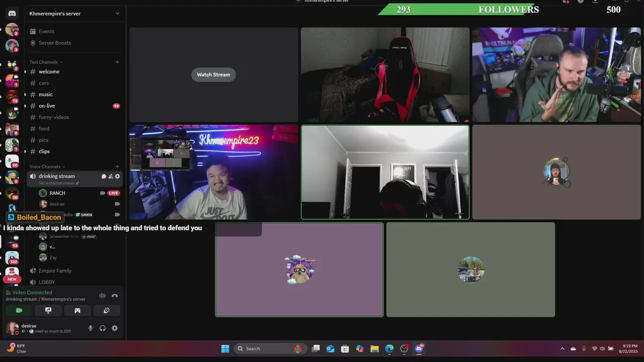Image resolution: width=644 pixels, height=362 pixels.
Task: Open chat for drinking stream channel
Action: (104, 176)
